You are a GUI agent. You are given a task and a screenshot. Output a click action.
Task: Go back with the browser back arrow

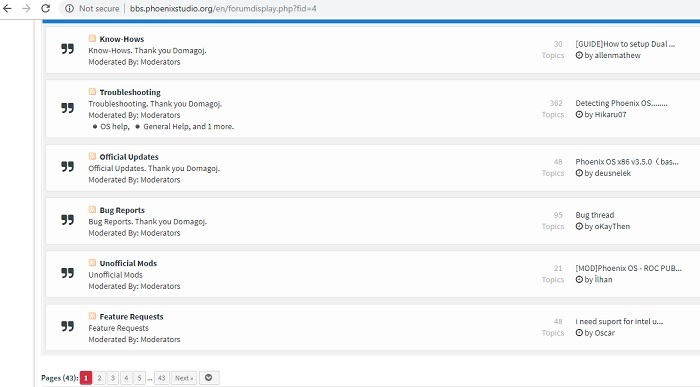coord(7,8)
